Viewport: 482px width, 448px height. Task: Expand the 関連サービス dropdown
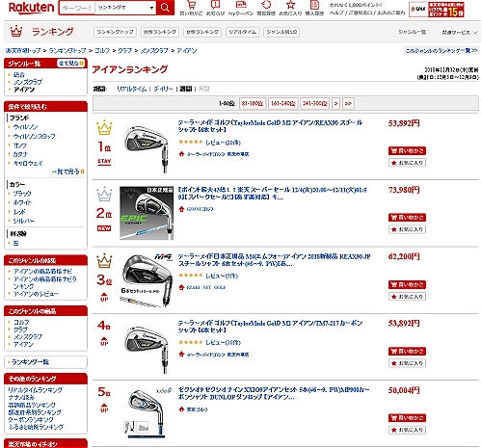pyautogui.click(x=460, y=33)
